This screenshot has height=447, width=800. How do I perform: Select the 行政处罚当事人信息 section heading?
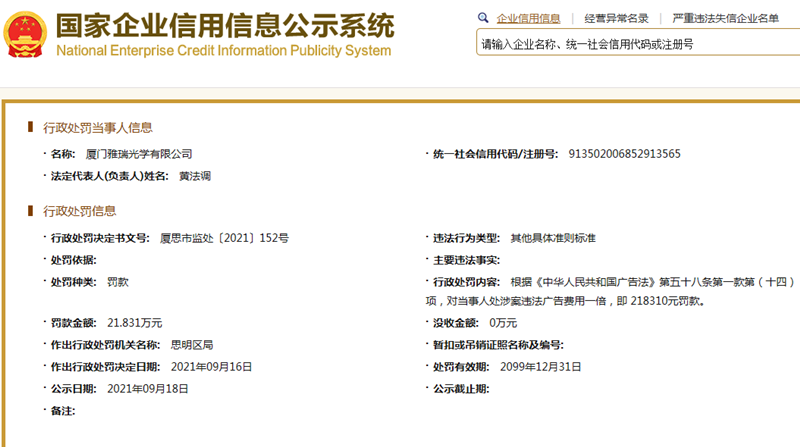point(97,128)
